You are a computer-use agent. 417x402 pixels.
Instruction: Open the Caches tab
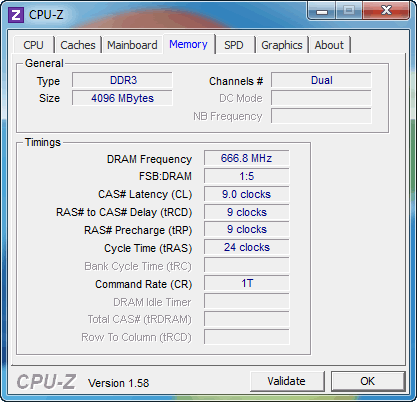(x=78, y=45)
